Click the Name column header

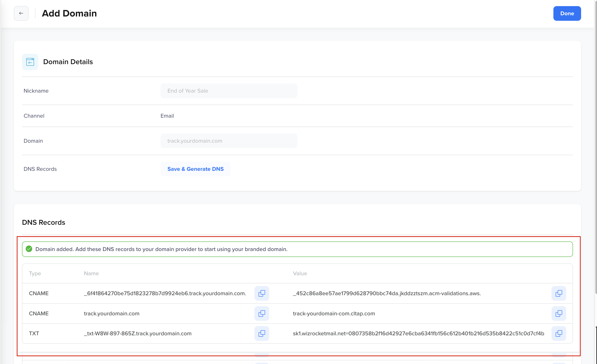[x=91, y=273]
